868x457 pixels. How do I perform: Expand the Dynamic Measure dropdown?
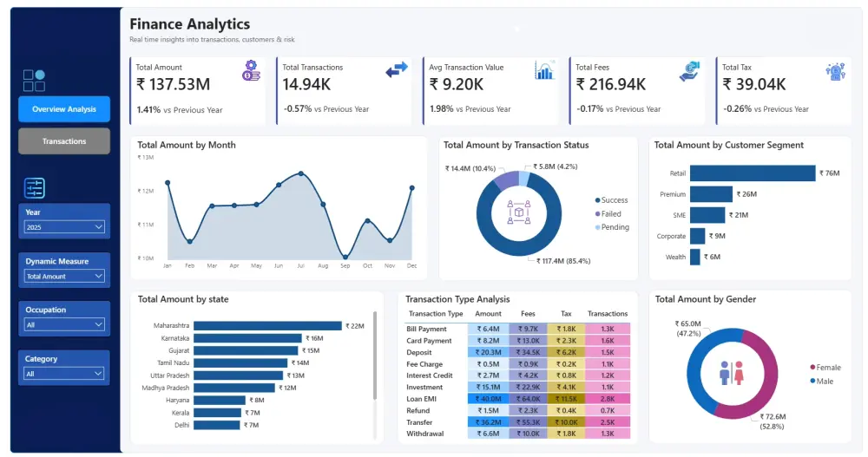click(x=64, y=276)
